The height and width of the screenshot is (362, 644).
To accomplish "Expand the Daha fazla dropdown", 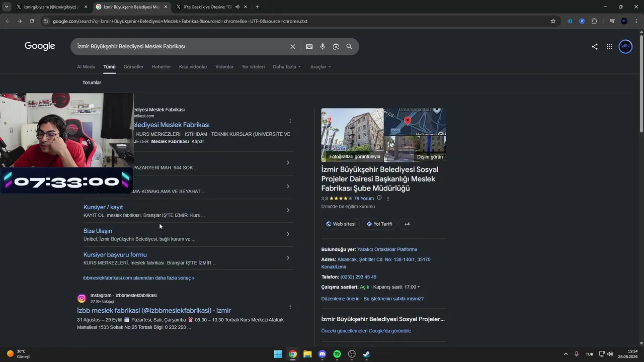I will (287, 67).
